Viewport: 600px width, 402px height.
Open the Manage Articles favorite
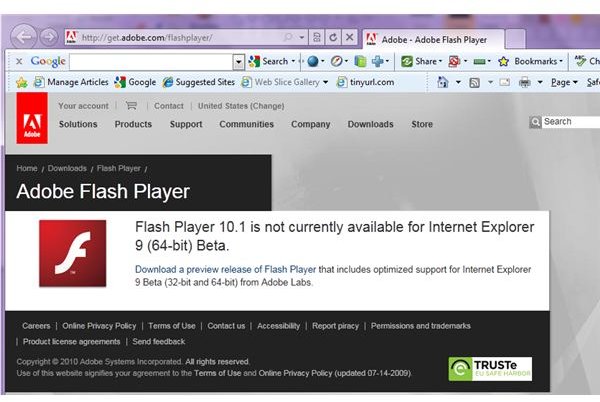tap(71, 82)
